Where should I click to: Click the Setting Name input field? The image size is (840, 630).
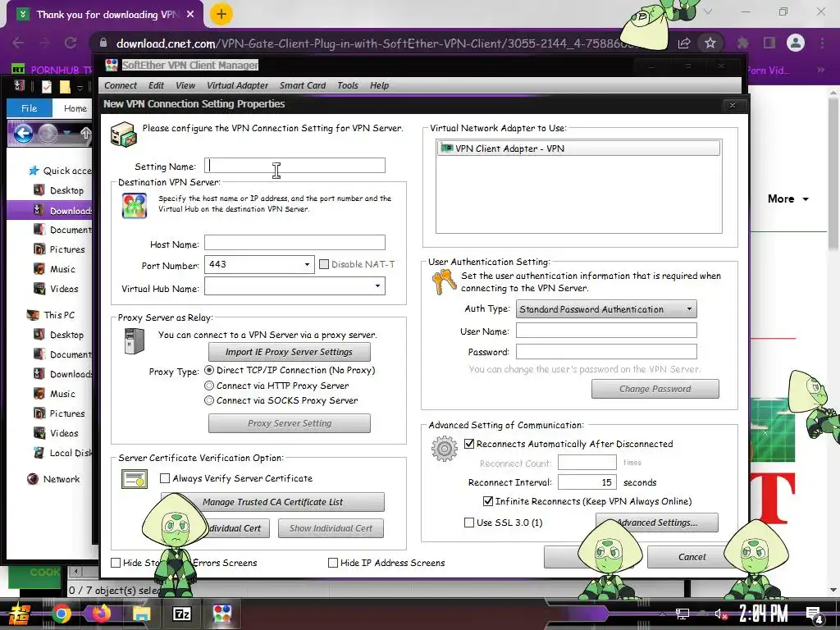tap(294, 166)
